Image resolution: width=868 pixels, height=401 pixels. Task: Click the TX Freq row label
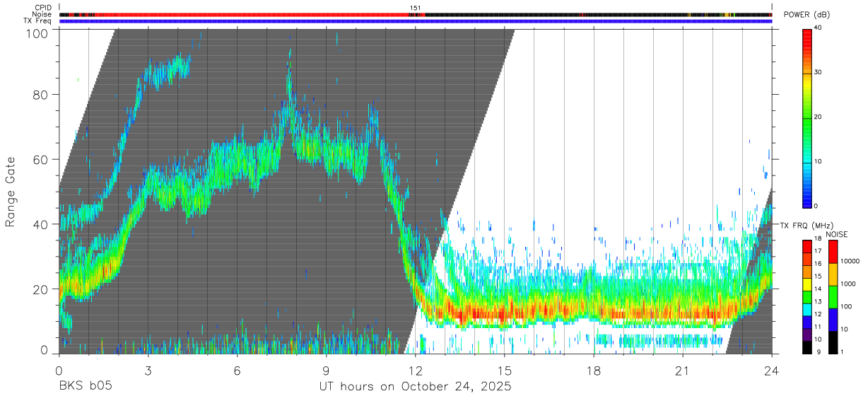tap(38, 21)
